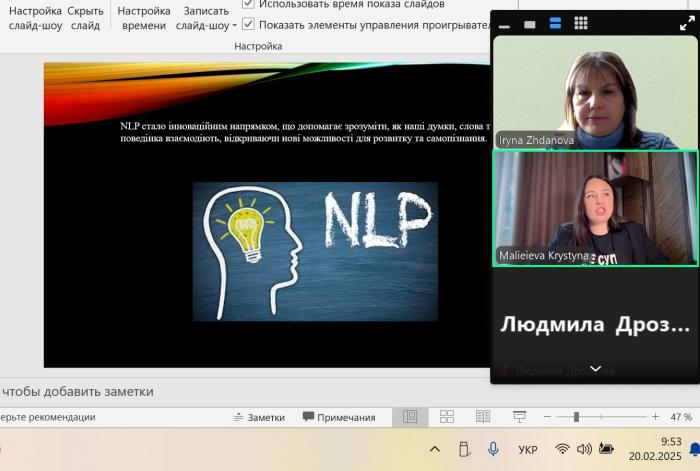Switch to Normal view in status bar
The height and width of the screenshot is (471, 700).
pos(410,417)
